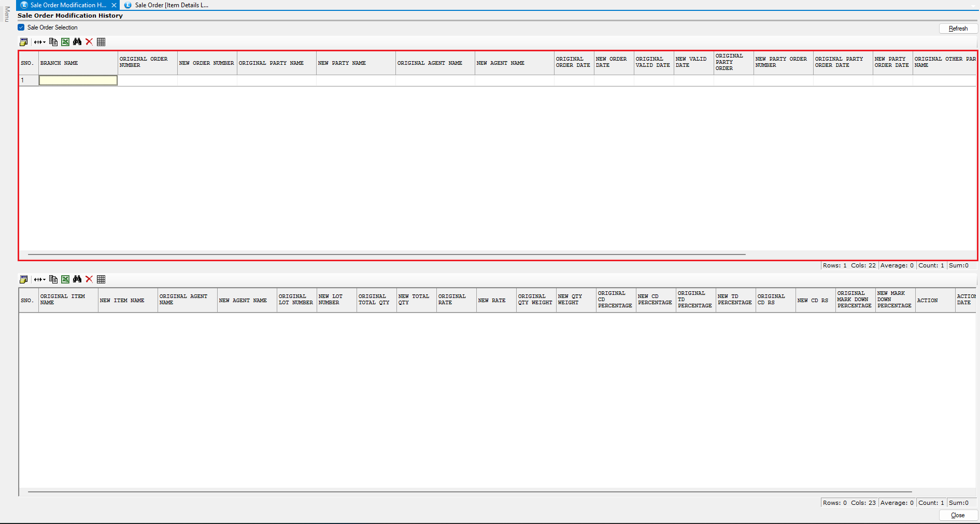
Task: Click Excel export icon in lower grid toolbar
Action: click(x=65, y=279)
